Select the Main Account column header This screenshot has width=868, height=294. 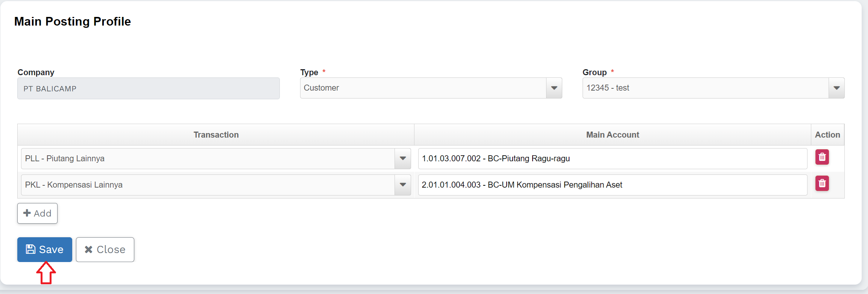612,135
